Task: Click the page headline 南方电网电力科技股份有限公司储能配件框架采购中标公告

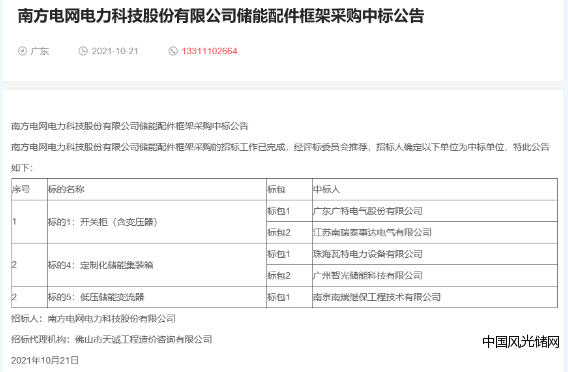Action: click(x=221, y=16)
